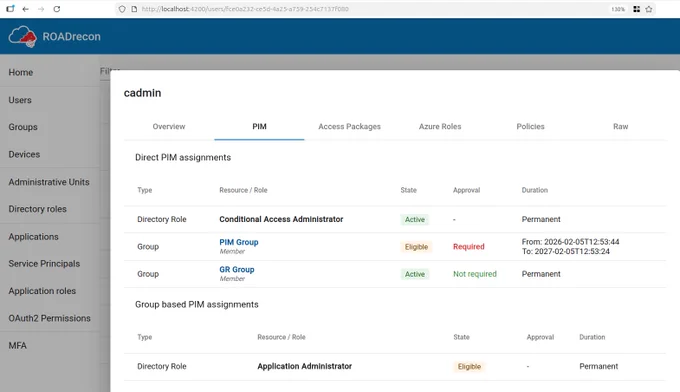The width and height of the screenshot is (680, 392).
Task: Click the browser back arrow
Action: (x=26, y=9)
